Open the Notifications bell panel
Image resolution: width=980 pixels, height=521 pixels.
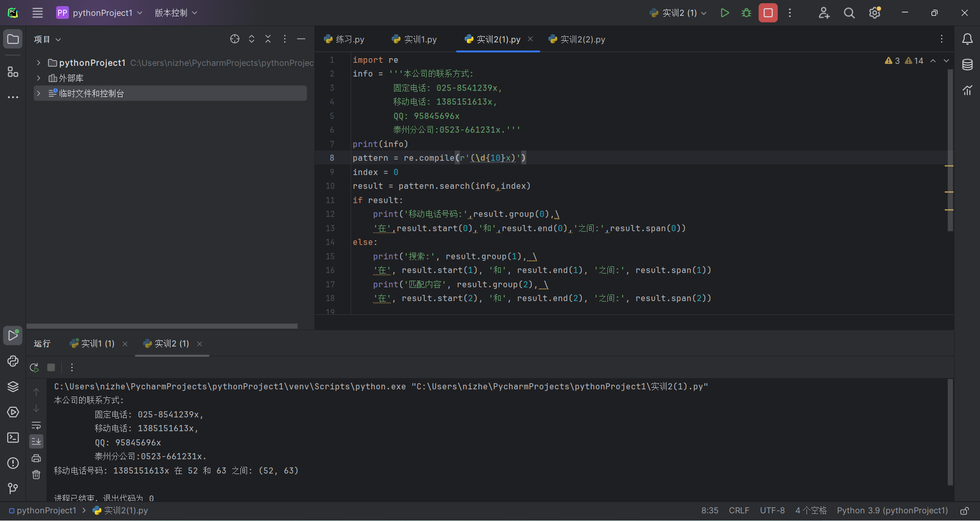[967, 39]
